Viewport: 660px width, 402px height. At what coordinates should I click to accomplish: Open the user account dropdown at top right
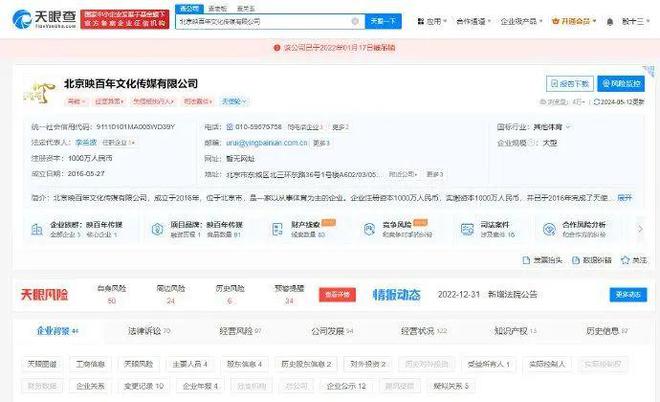point(636,21)
